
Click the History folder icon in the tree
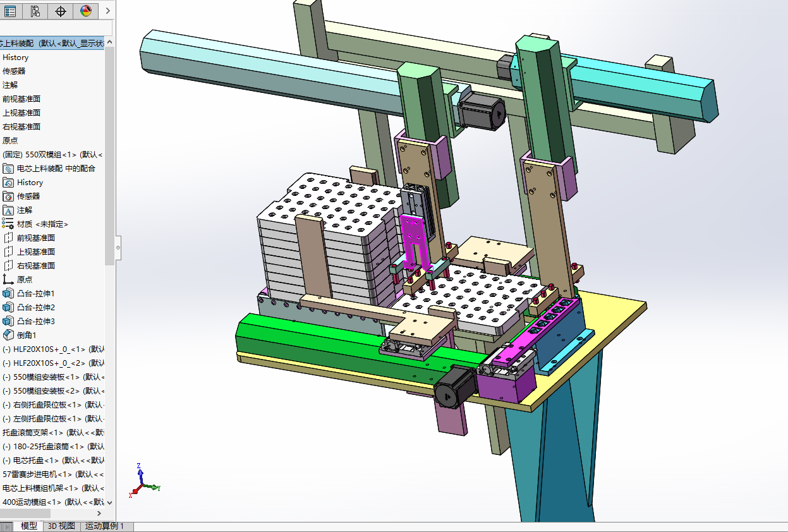[x=8, y=182]
